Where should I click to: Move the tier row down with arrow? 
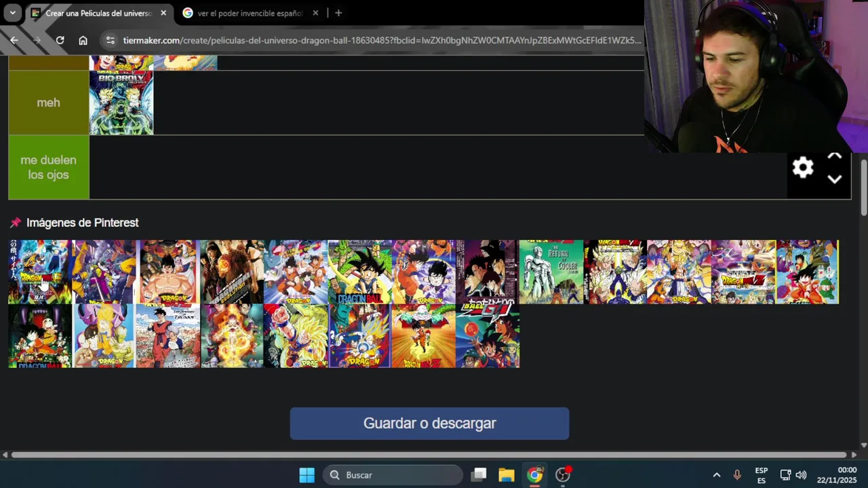[835, 180]
